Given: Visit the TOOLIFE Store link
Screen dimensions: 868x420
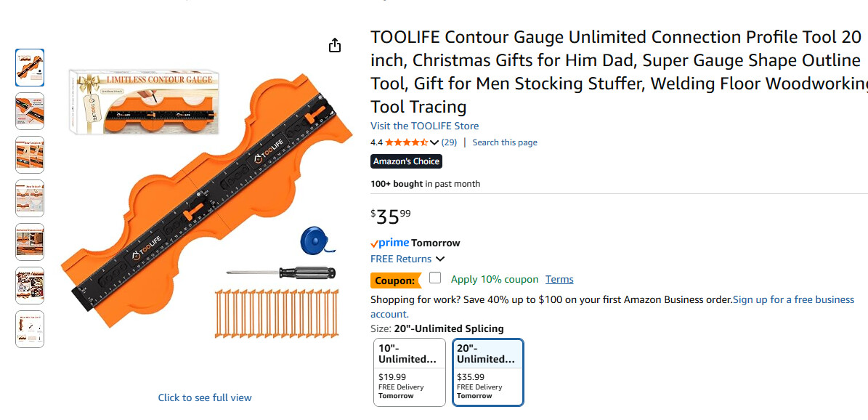Looking at the screenshot, I should coord(424,126).
